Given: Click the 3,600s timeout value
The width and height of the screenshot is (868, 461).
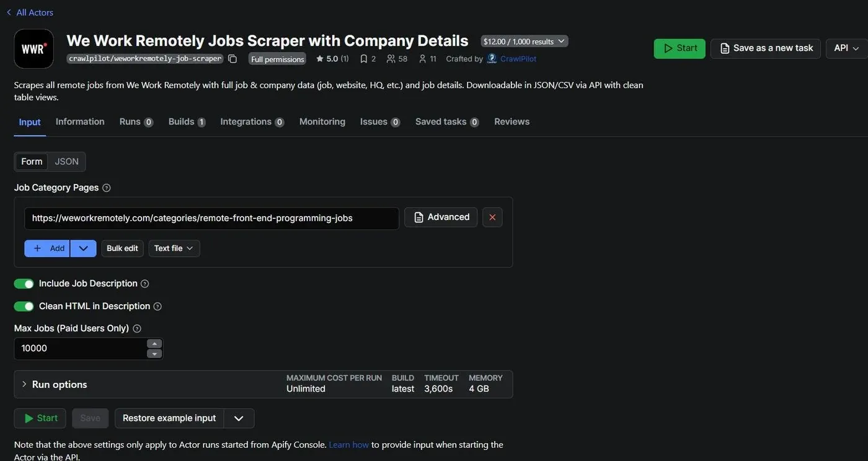Looking at the screenshot, I should pyautogui.click(x=438, y=389).
